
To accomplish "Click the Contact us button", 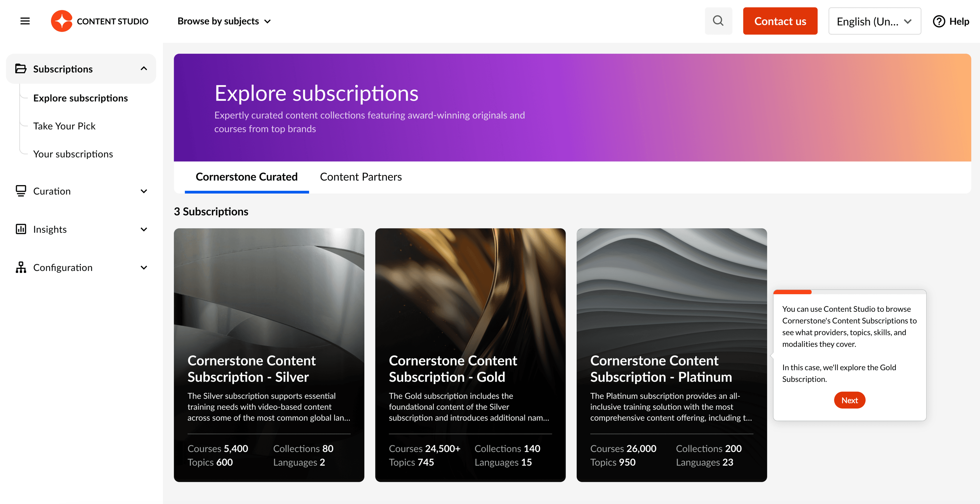I will pos(780,21).
